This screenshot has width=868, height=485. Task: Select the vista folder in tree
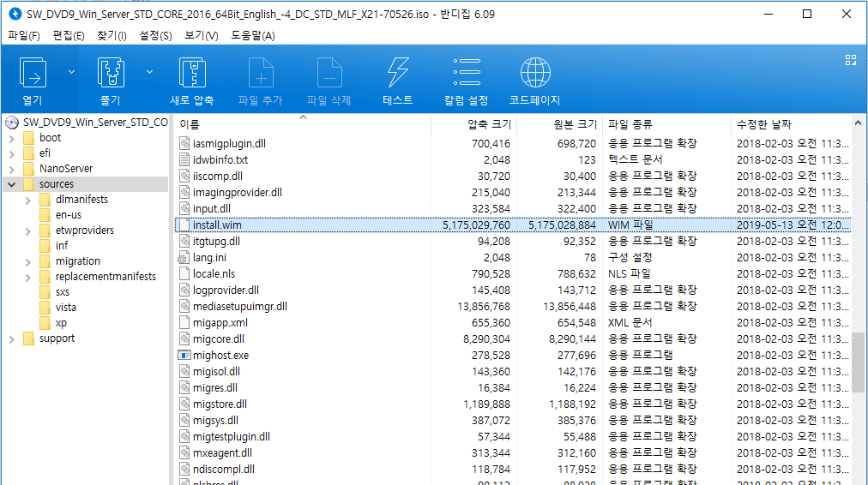point(66,308)
